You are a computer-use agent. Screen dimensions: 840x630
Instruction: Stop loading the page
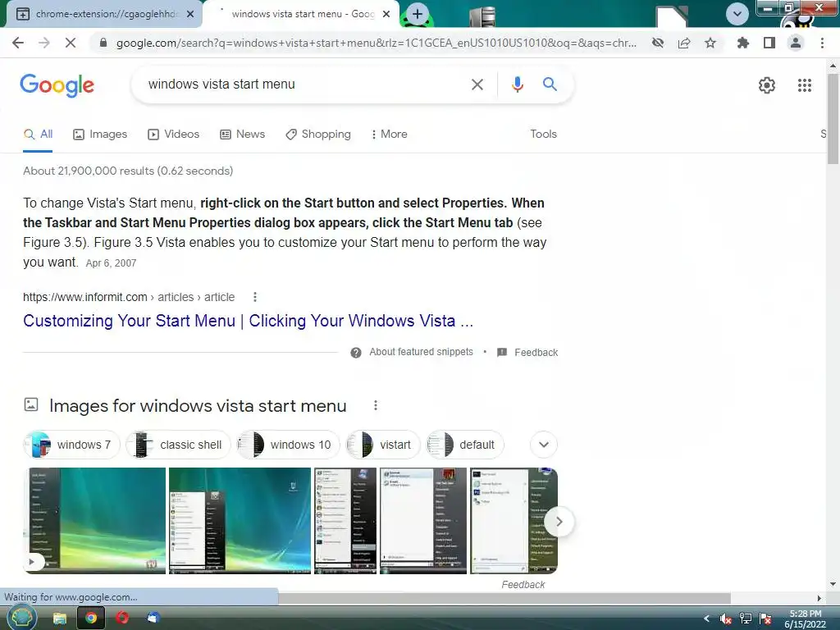(x=71, y=43)
